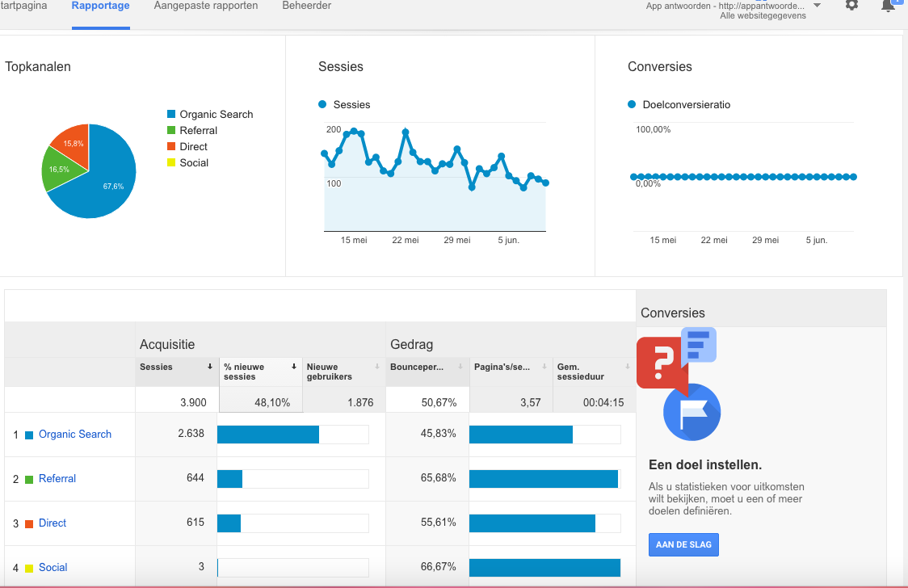Click Referral bounce rate 65,68%
908x588 pixels.
pyautogui.click(x=439, y=477)
